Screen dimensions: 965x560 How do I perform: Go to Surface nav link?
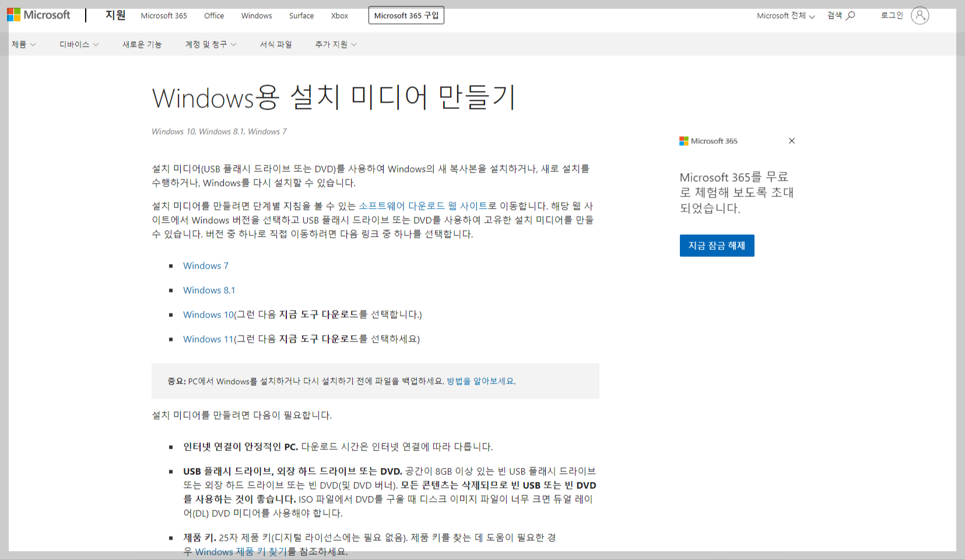301,16
